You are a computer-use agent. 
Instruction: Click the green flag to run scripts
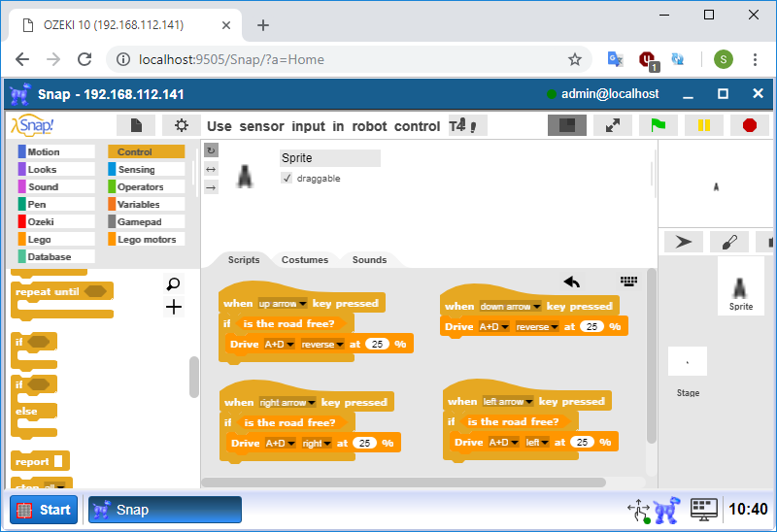tap(659, 125)
